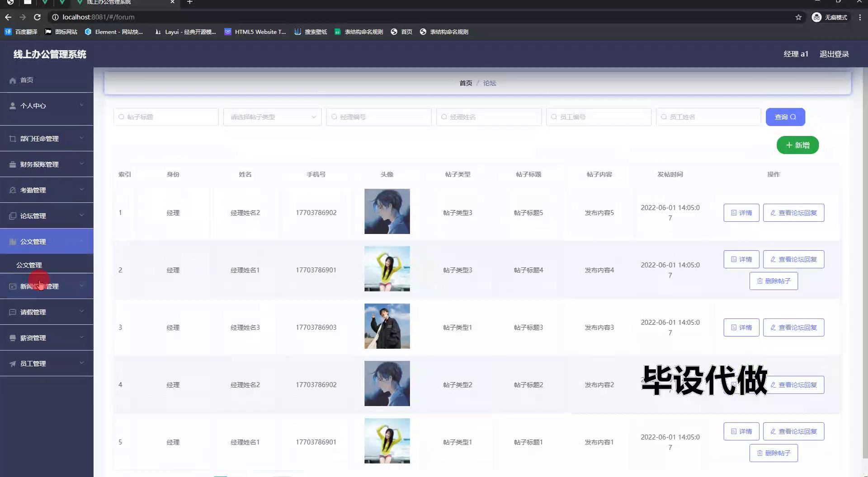Focus the 员工姓名 search field

[708, 117]
